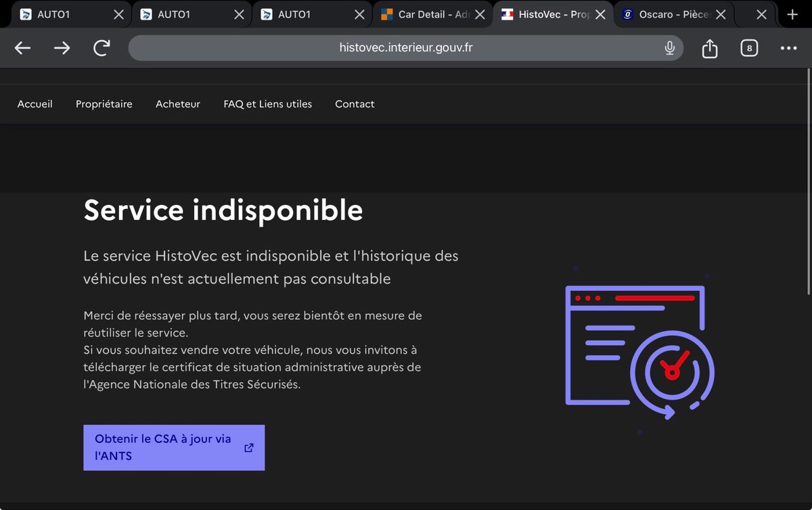812x510 pixels.
Task: Click the Contact navigation link
Action: pos(355,104)
